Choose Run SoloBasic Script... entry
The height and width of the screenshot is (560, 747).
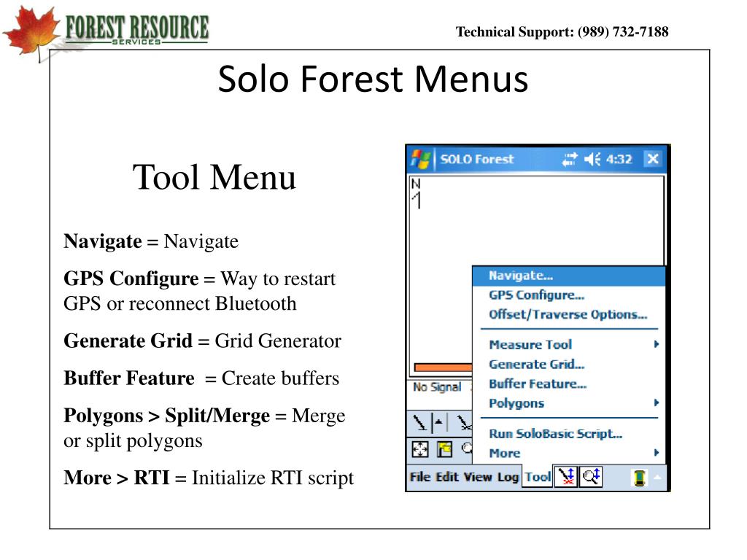(569, 434)
